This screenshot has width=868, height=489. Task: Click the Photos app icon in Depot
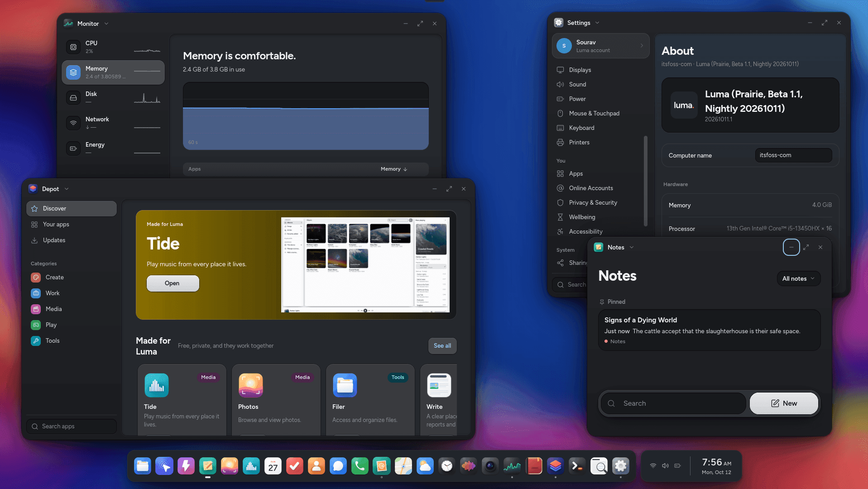tap(251, 385)
